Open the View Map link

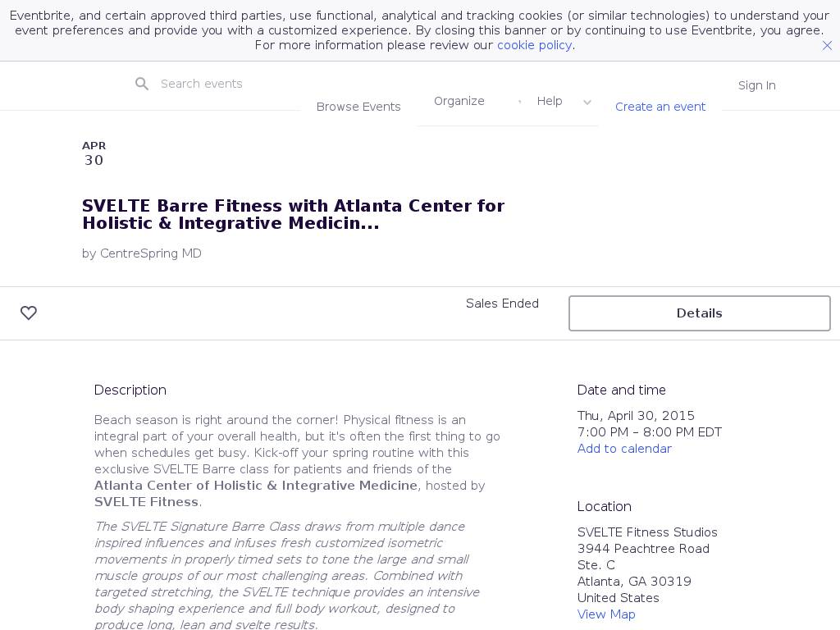click(x=606, y=614)
